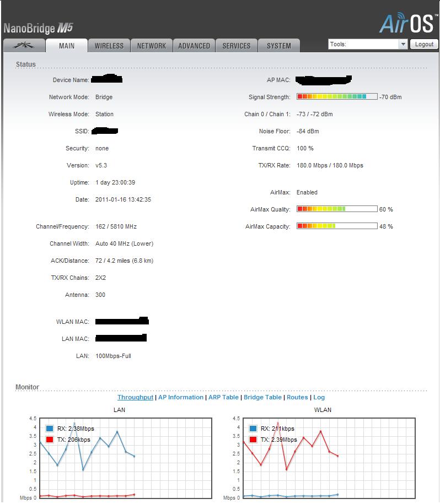Click the Transmit CCQ 100 % value

coord(305,148)
